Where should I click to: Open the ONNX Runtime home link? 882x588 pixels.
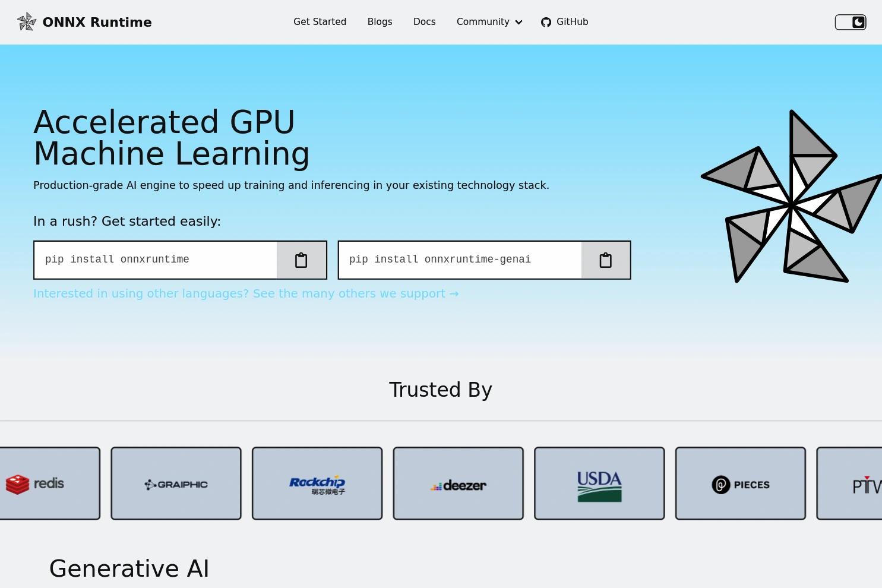tap(84, 22)
